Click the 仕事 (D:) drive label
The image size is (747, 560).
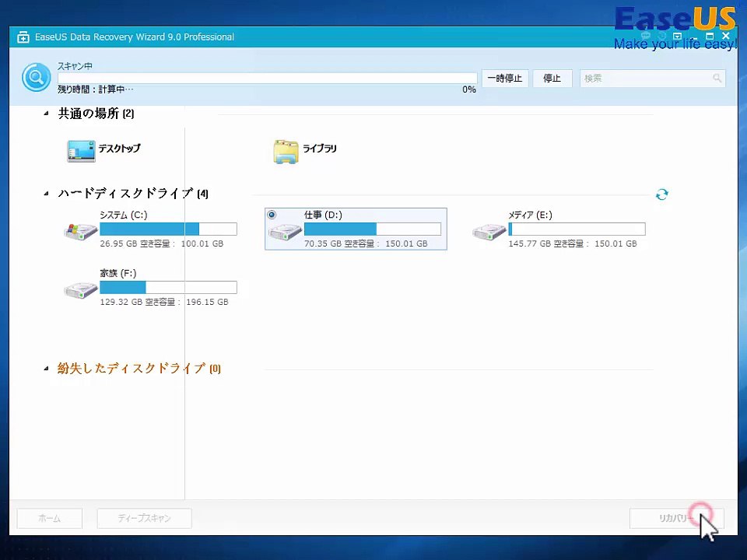[323, 215]
